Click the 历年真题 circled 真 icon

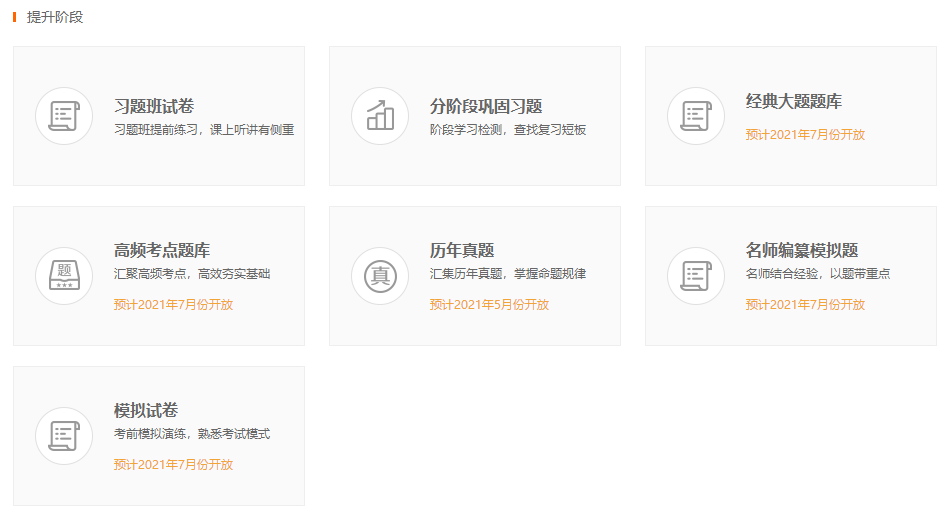click(x=380, y=276)
